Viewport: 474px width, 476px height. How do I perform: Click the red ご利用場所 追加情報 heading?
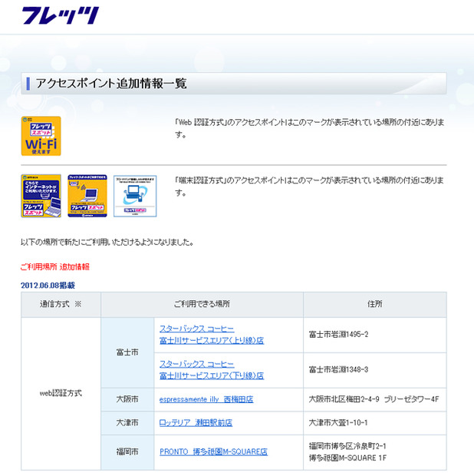55,267
